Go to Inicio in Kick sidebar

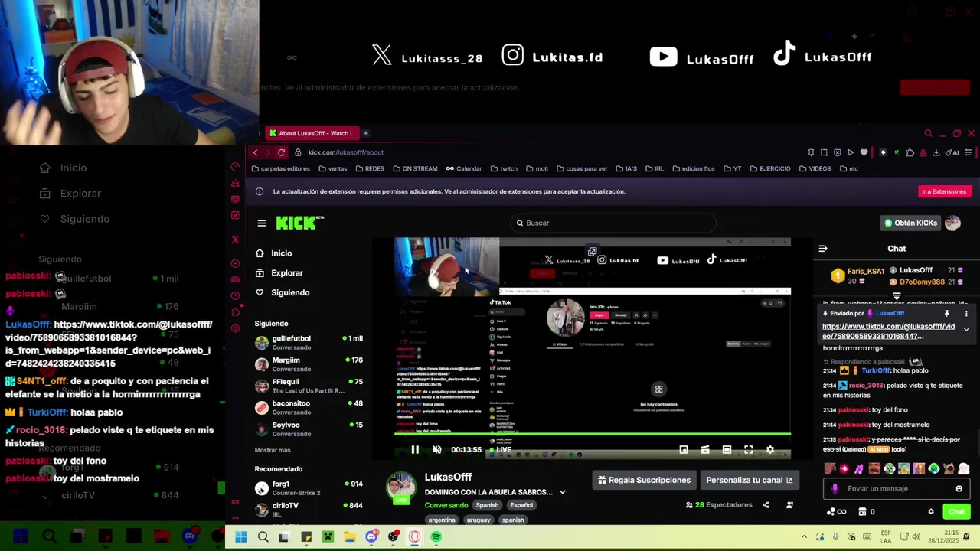(x=273, y=253)
